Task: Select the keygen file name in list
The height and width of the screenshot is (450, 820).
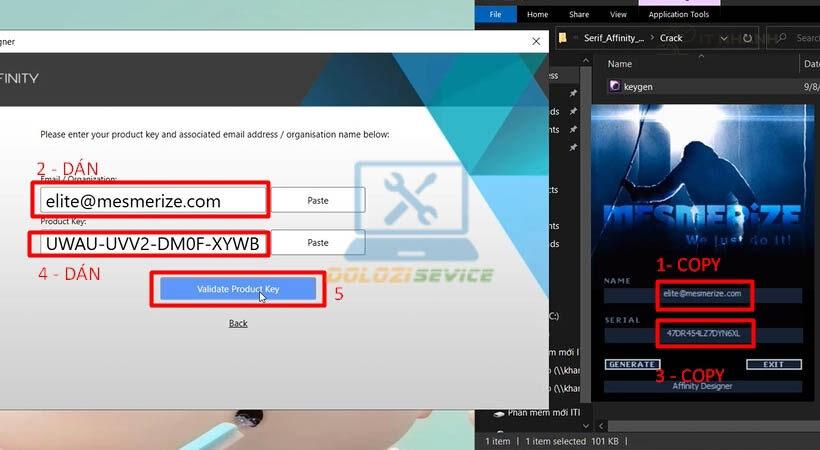Action: (x=638, y=87)
